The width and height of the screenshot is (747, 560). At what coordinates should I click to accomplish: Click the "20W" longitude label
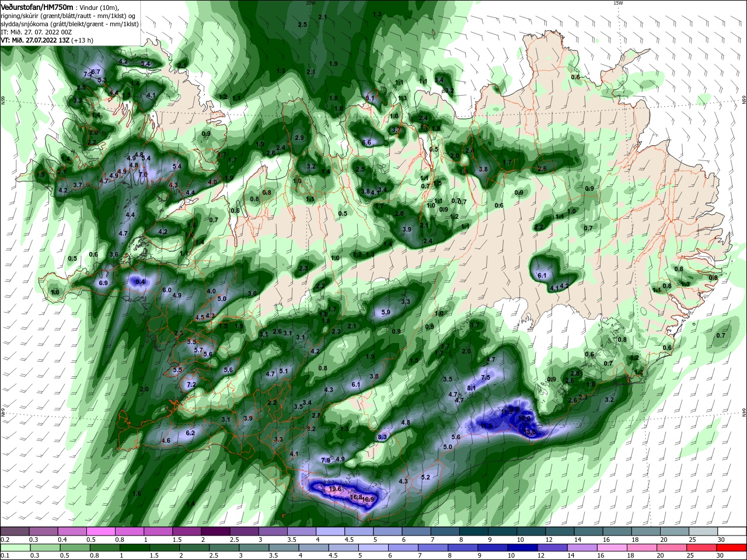pos(310,3)
